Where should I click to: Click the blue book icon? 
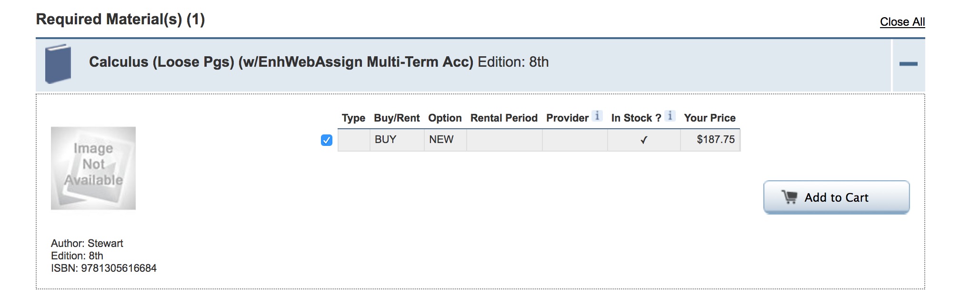pyautogui.click(x=58, y=63)
